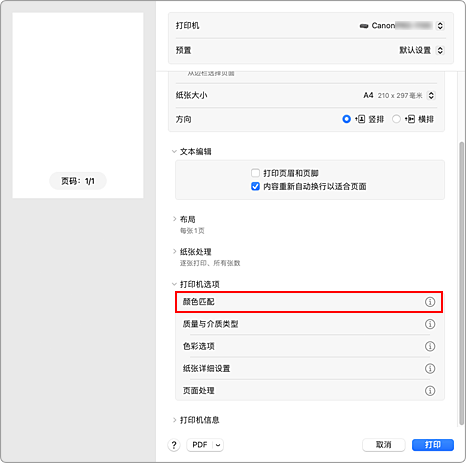This screenshot has width=467, height=463.
Task: Open the 打印机 printer selection dropdown
Action: [440, 26]
